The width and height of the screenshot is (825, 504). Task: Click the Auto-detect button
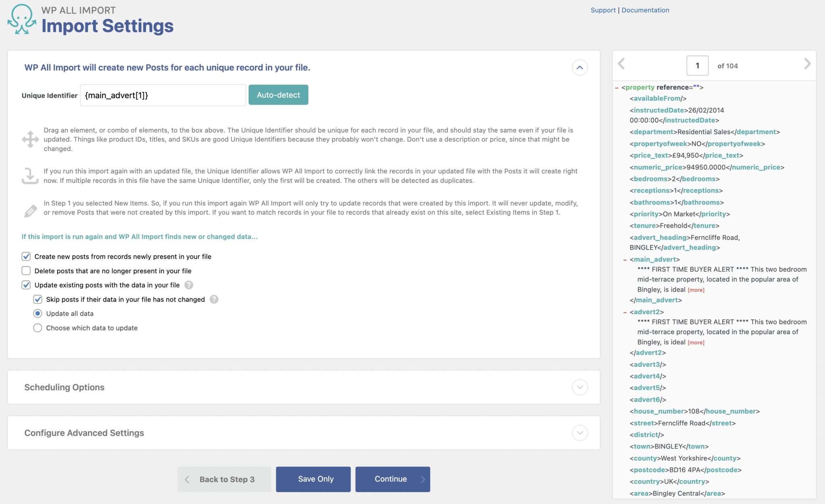(x=278, y=95)
